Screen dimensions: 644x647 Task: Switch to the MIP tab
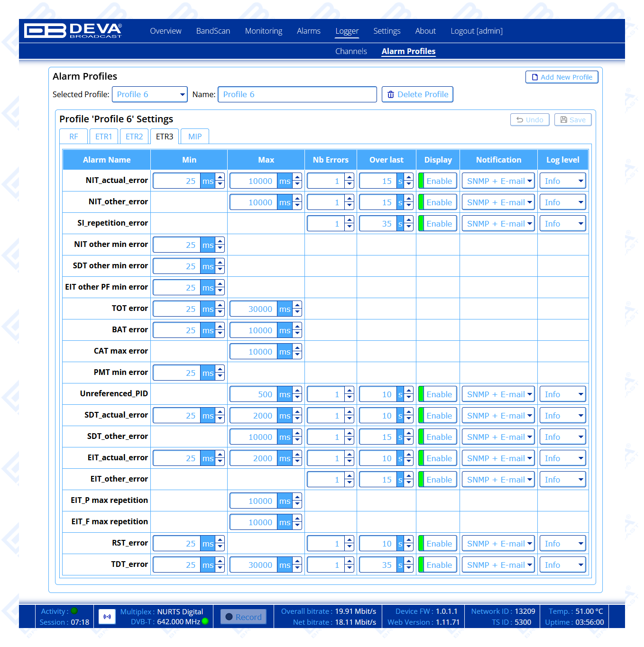pyautogui.click(x=195, y=137)
